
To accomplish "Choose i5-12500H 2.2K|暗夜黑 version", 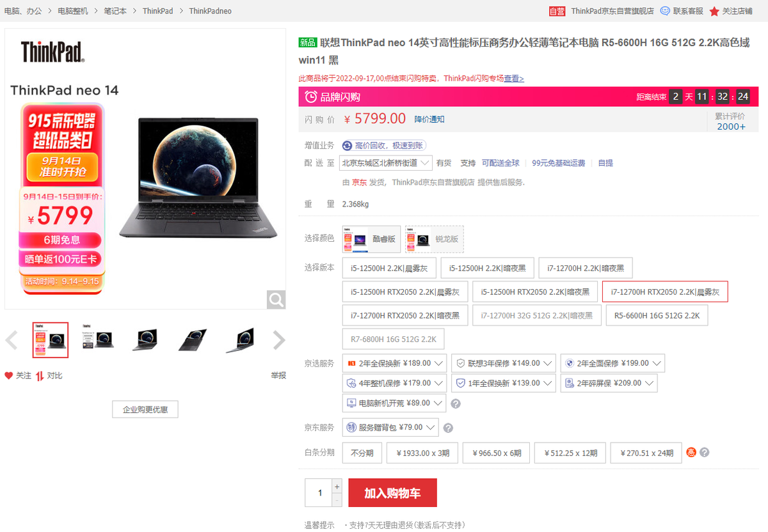I will (x=487, y=269).
